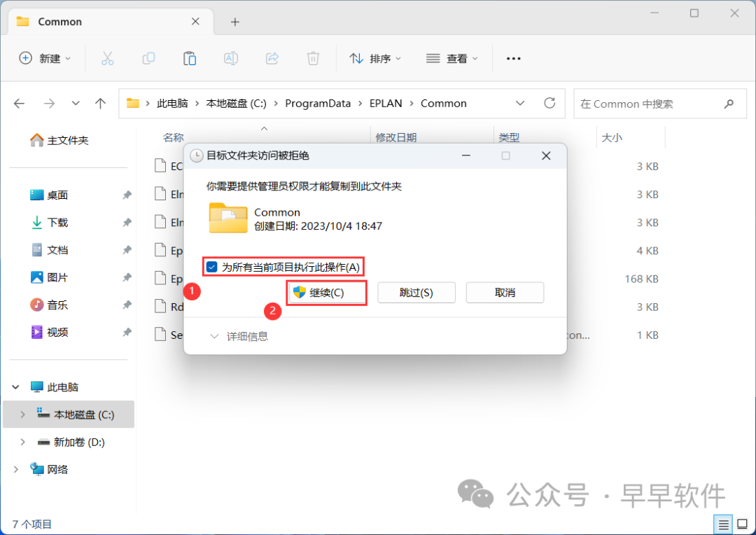Click the Cut scissors icon
The width and height of the screenshot is (756, 535).
[x=107, y=59]
